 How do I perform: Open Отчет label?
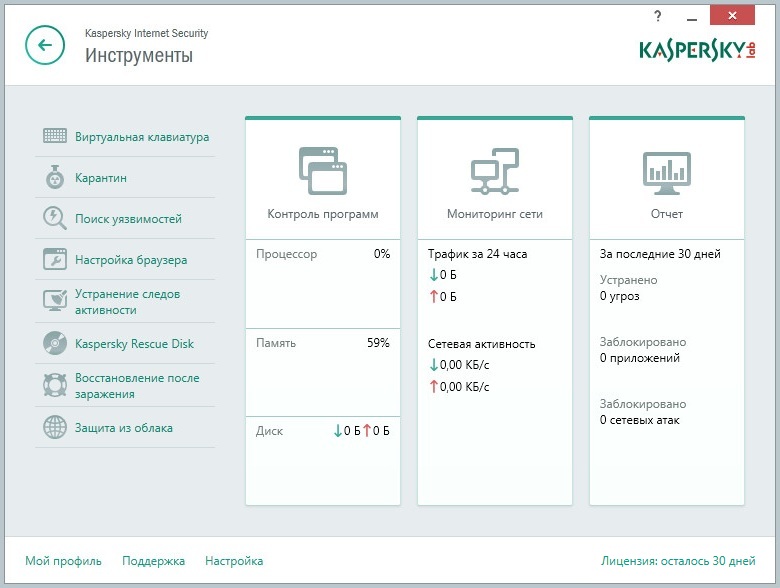click(x=667, y=214)
